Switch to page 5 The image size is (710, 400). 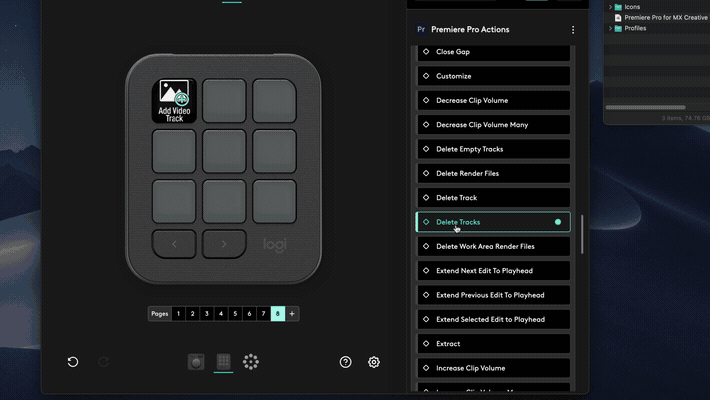pyautogui.click(x=235, y=313)
